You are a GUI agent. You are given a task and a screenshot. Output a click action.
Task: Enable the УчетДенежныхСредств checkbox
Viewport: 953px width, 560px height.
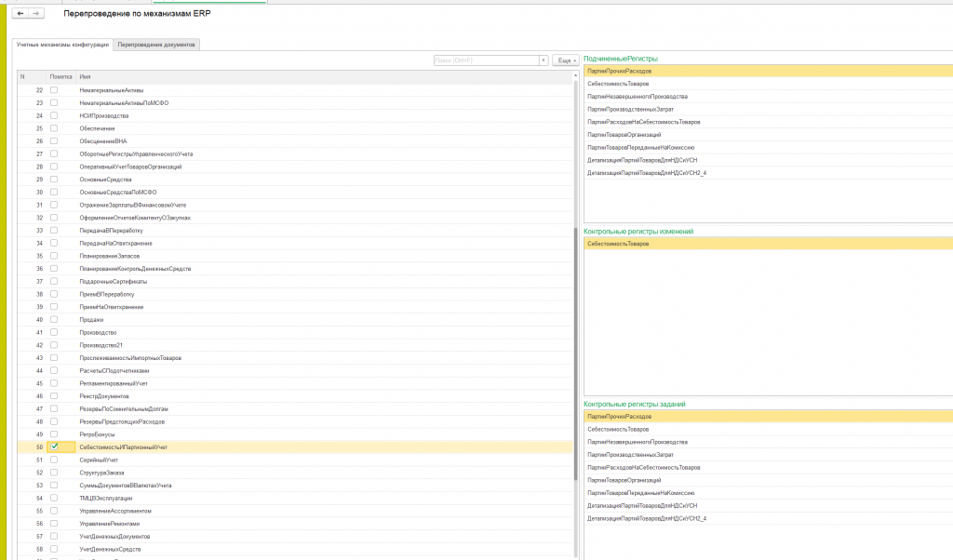tap(54, 549)
